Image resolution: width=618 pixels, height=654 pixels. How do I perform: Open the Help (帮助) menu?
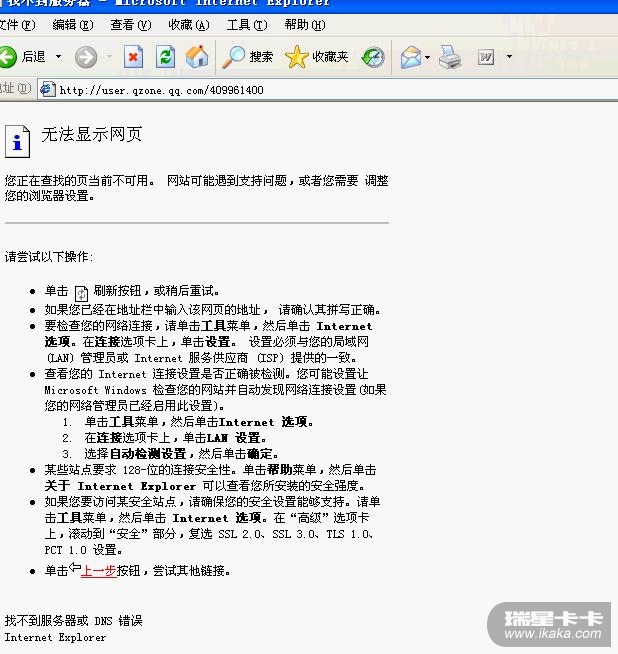coord(305,25)
